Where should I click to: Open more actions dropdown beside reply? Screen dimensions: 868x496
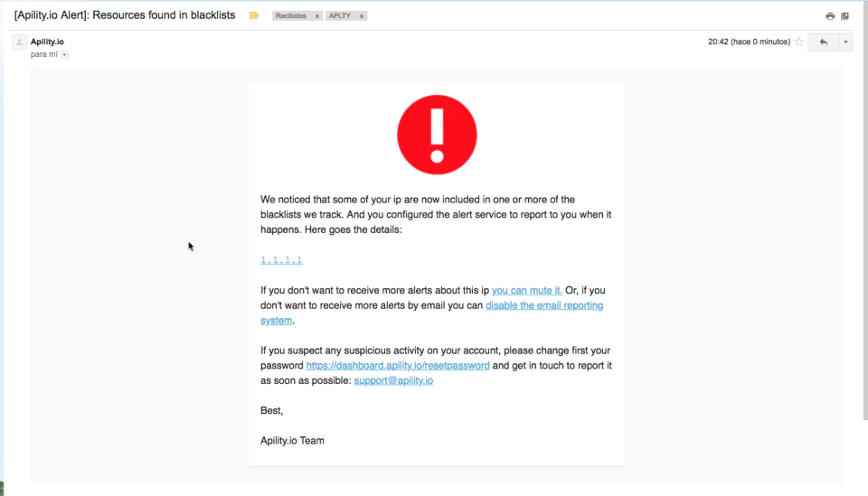[845, 42]
